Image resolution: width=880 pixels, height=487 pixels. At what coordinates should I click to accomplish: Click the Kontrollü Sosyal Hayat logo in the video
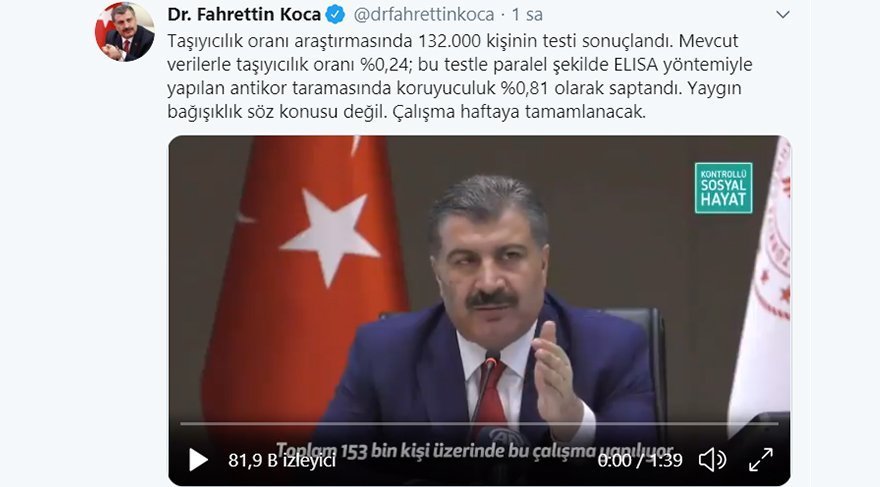pyautogui.click(x=723, y=188)
